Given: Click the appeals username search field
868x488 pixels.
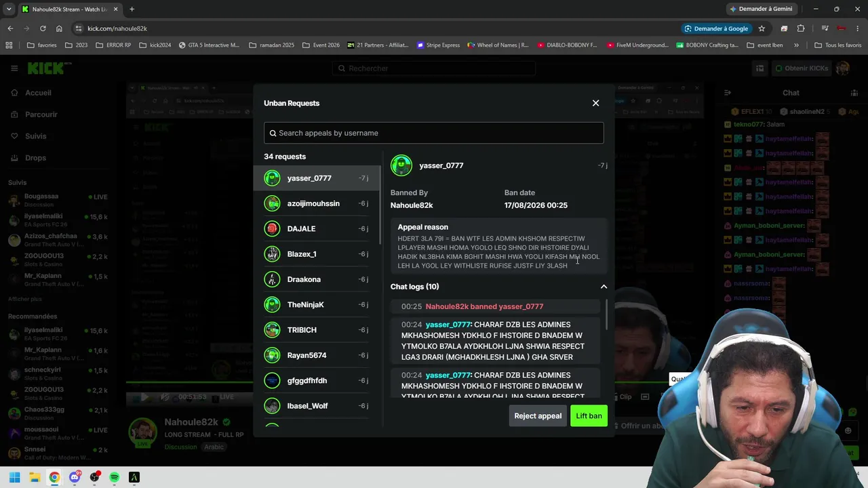Looking at the screenshot, I should click(434, 133).
